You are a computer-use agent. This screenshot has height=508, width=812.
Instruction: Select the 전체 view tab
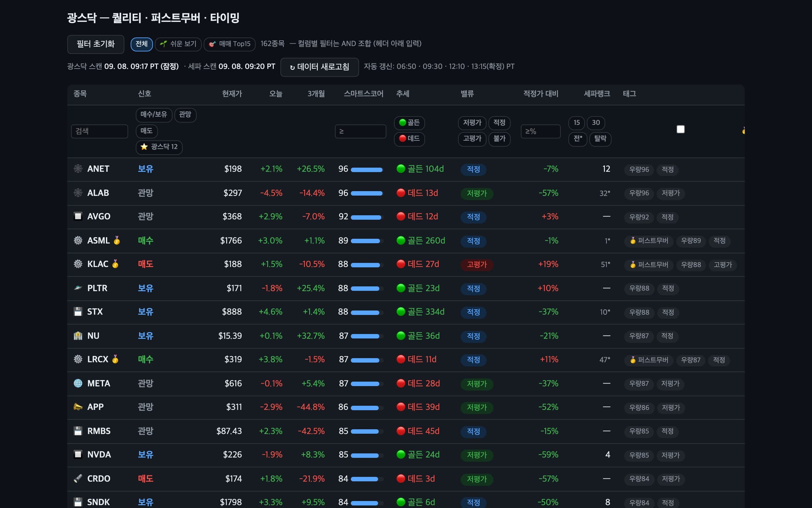click(141, 44)
